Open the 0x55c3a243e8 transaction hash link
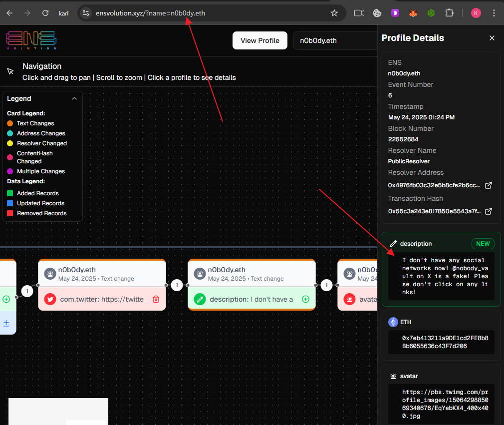The height and width of the screenshot is (425, 504). 434,211
